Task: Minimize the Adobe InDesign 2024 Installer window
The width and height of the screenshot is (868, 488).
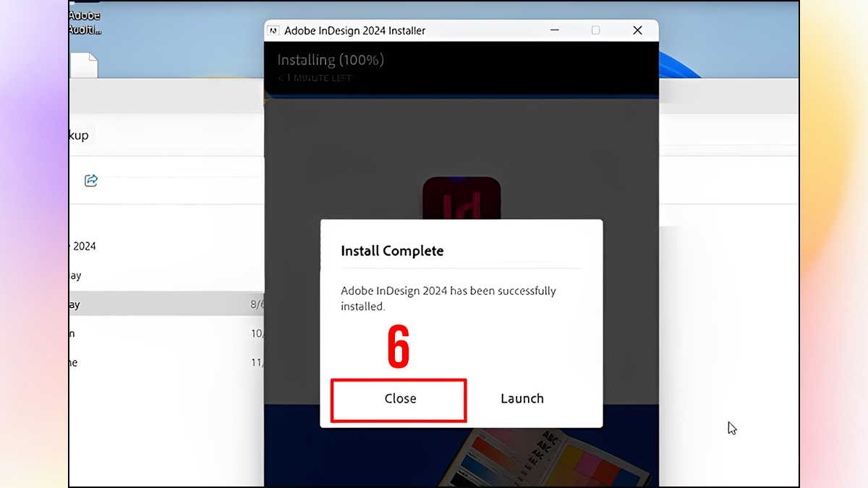Action: pos(554,30)
